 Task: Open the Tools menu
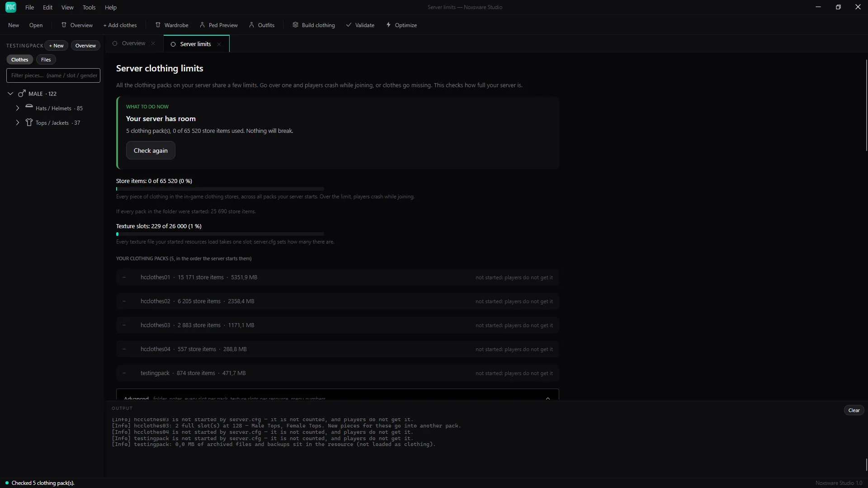coord(89,7)
